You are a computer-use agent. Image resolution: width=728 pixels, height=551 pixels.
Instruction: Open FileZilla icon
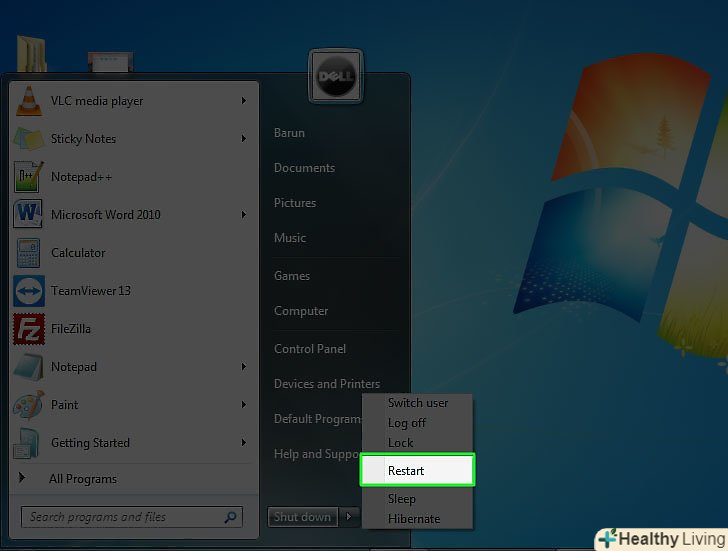[x=29, y=329]
